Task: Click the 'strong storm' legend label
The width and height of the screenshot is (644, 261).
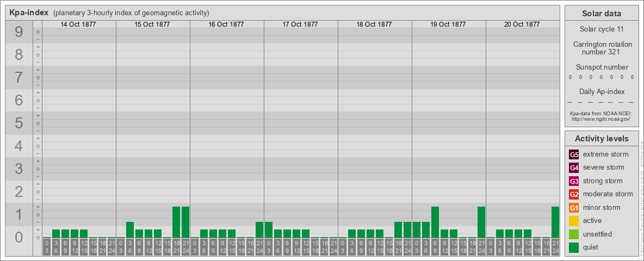Action: [x=603, y=181]
